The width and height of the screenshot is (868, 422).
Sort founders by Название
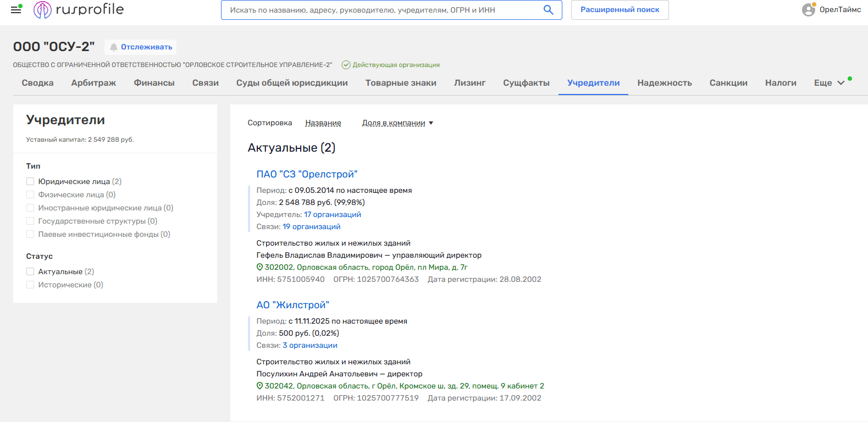(323, 123)
